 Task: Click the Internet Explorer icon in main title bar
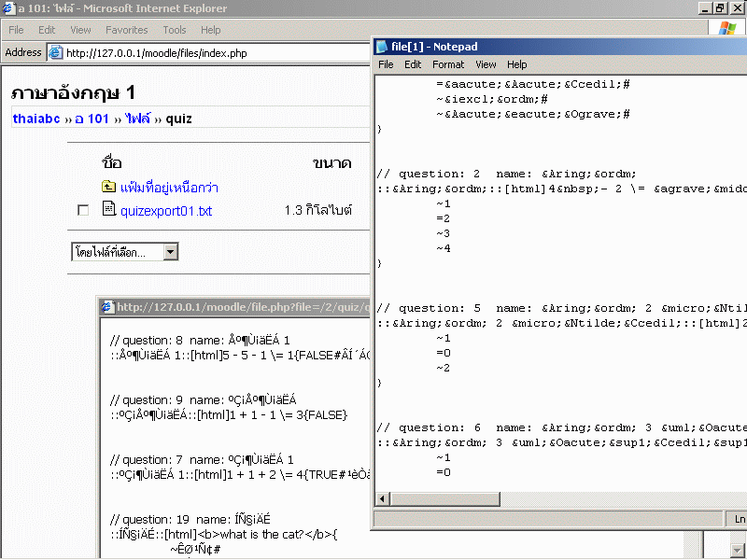tap(8, 8)
